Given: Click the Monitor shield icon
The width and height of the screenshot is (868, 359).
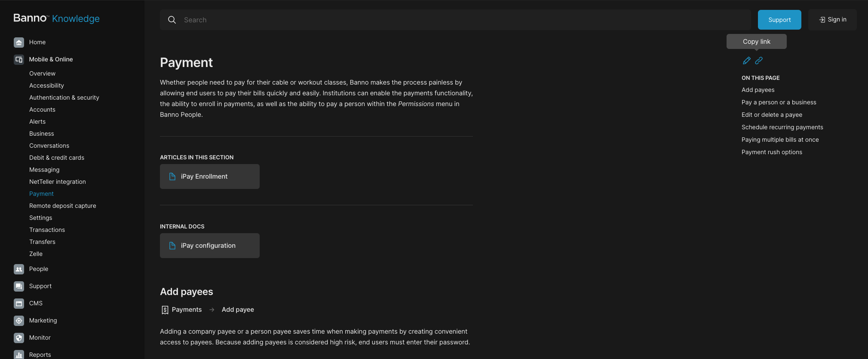Looking at the screenshot, I should pos(19,338).
